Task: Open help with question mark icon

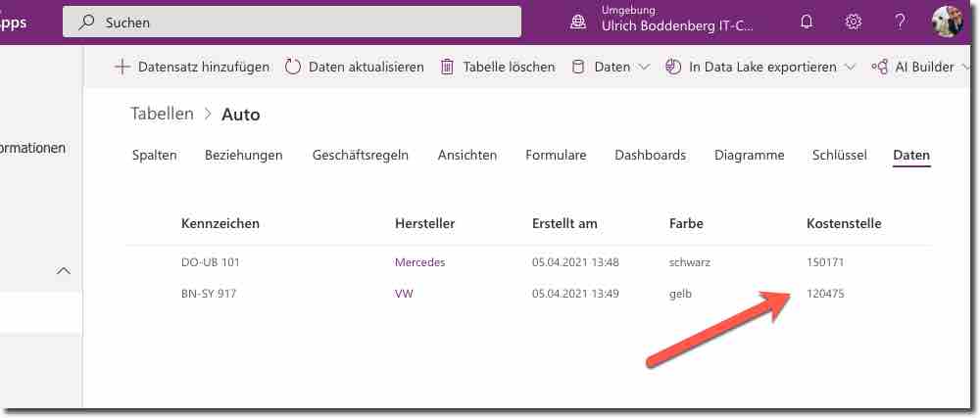Action: tap(901, 22)
